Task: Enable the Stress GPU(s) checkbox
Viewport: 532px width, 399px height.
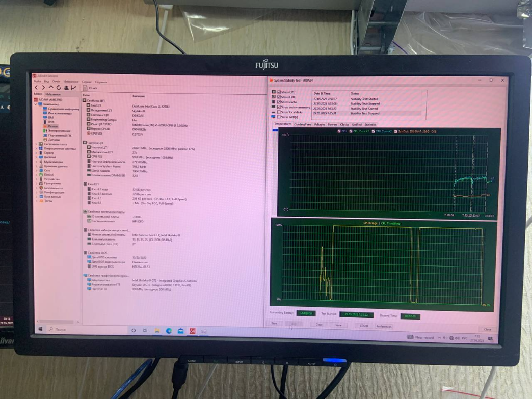Action: [279, 117]
